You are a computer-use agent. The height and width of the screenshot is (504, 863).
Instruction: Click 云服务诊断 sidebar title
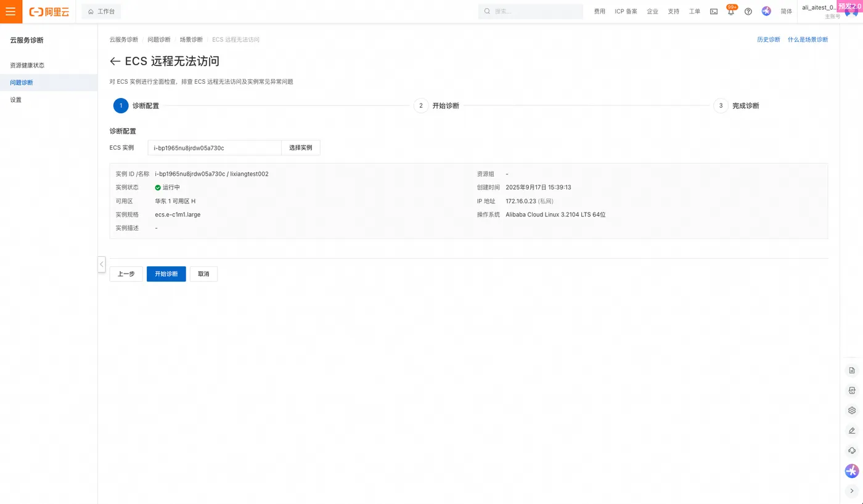pos(27,41)
